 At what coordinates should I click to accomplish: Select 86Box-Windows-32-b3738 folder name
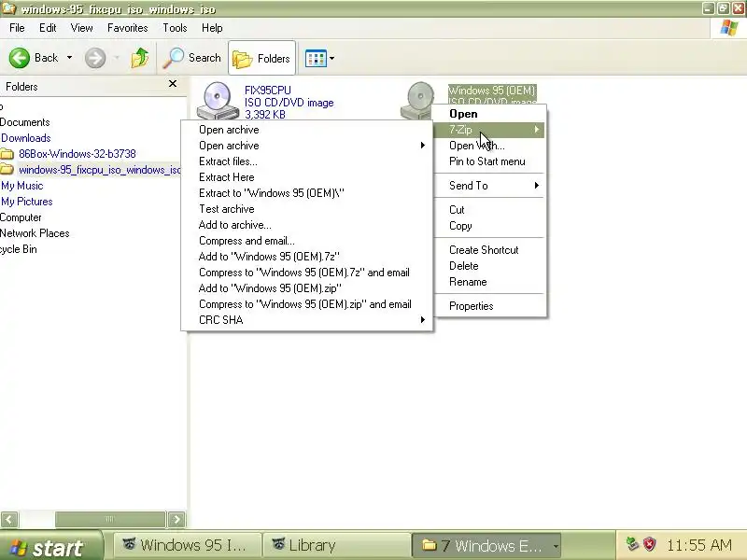tap(78, 154)
